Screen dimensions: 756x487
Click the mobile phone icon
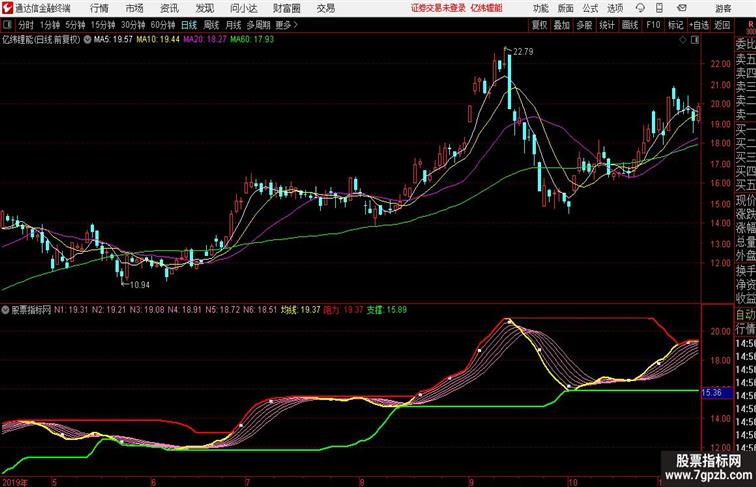click(659, 8)
